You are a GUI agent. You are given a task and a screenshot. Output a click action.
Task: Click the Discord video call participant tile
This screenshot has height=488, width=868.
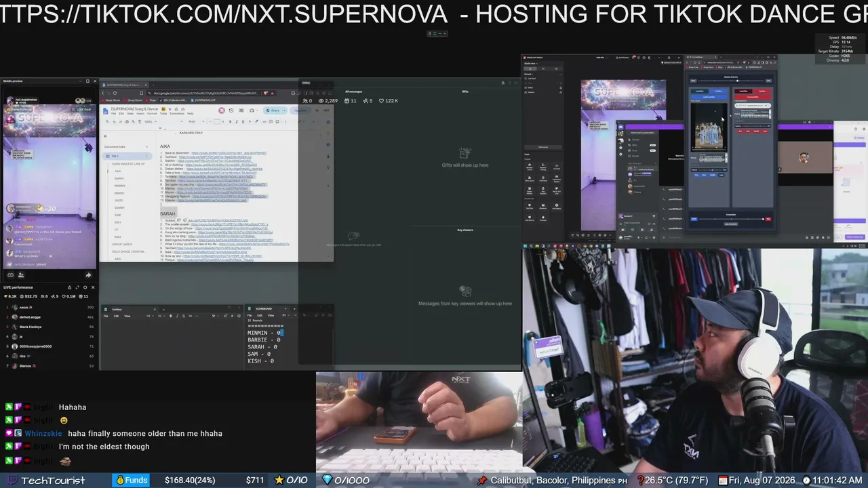coord(804,157)
